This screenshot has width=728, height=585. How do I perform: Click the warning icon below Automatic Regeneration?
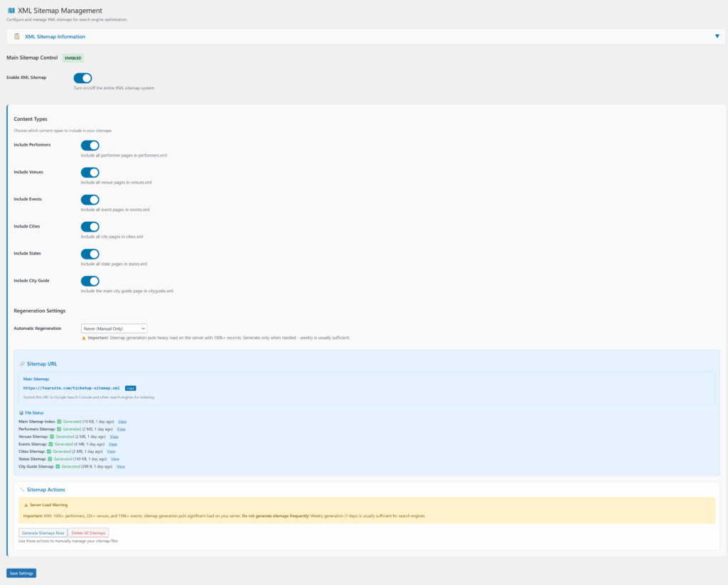tap(86, 338)
